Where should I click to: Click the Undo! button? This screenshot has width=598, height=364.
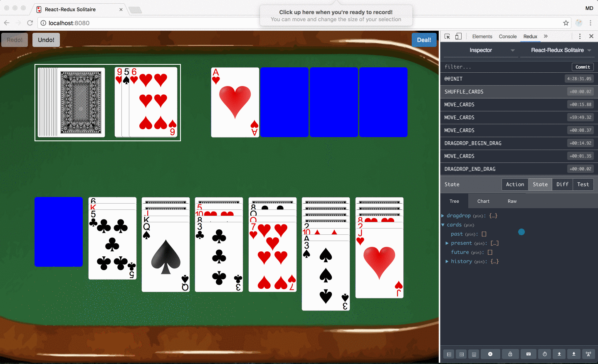pos(46,40)
